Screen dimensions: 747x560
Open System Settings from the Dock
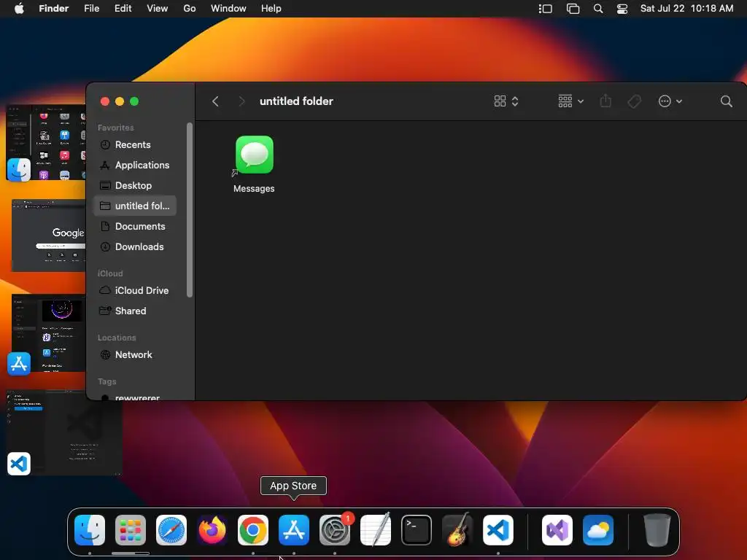point(335,530)
